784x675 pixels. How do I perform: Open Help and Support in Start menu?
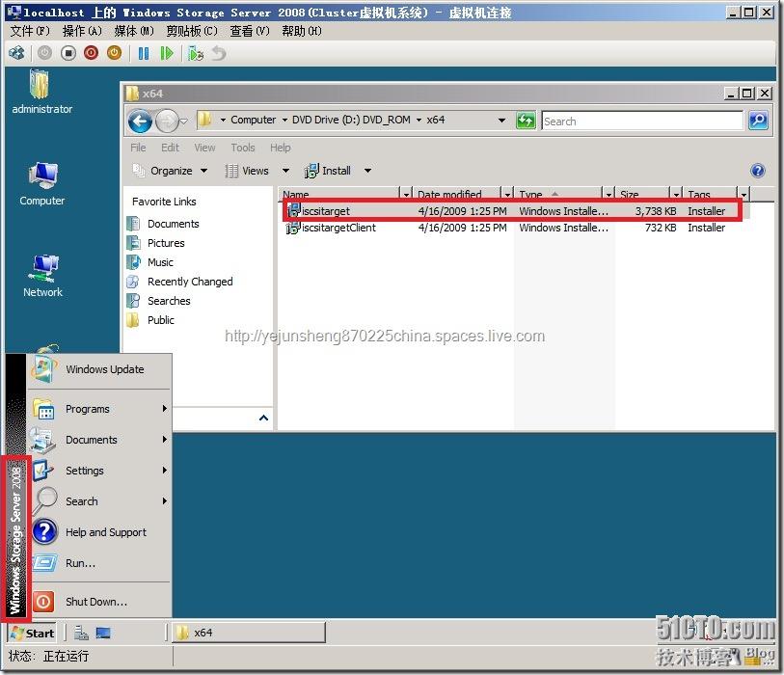(99, 532)
